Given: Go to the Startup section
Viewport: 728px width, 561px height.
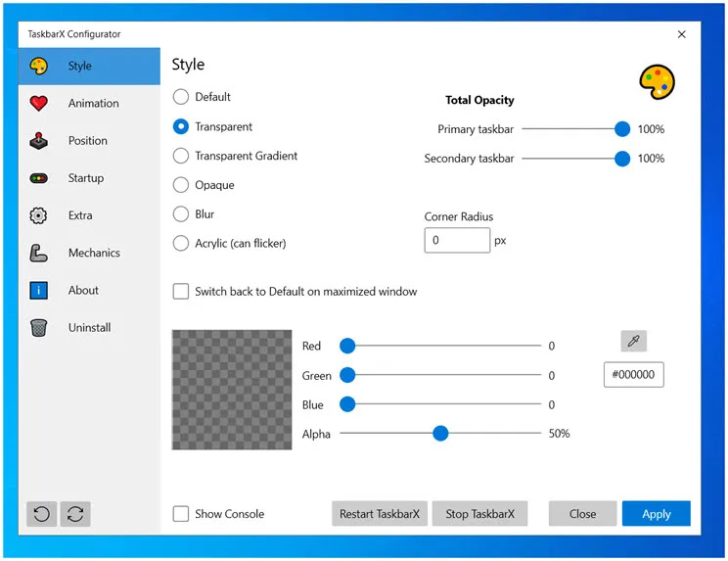Looking at the screenshot, I should (x=89, y=178).
